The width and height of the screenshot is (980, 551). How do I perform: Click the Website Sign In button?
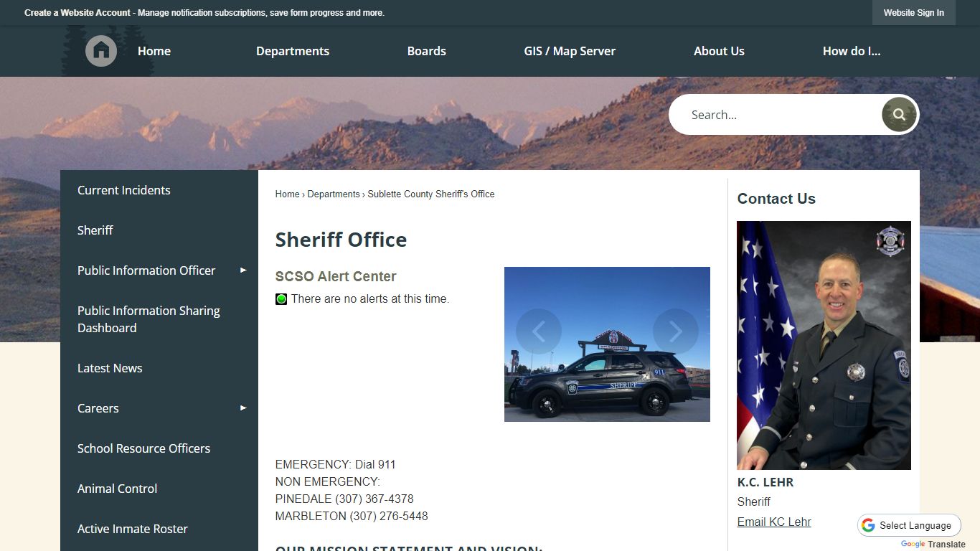913,12
